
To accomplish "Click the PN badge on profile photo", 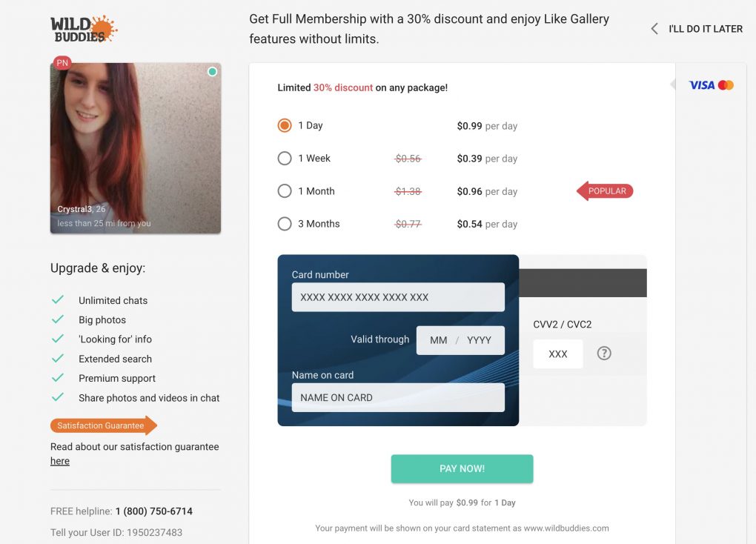I will (62, 63).
